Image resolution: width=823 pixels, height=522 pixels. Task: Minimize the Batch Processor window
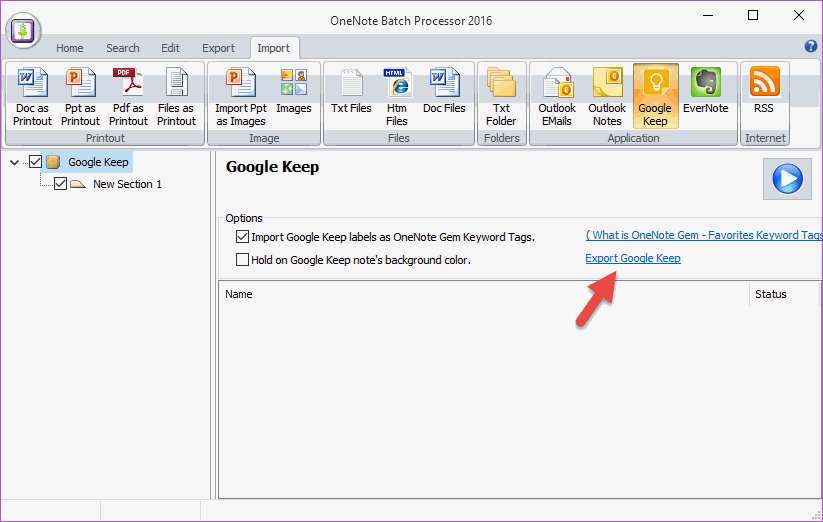pyautogui.click(x=708, y=15)
